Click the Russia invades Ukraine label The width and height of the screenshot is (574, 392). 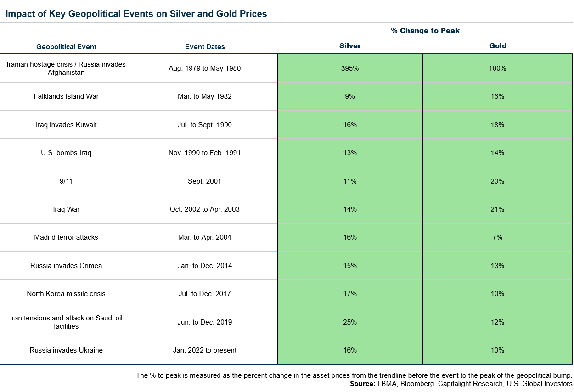pos(66,350)
